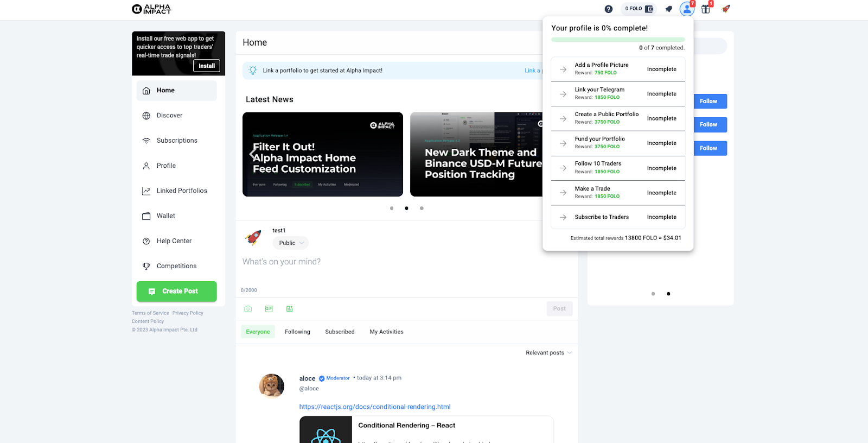Click the verified badge next to aloce
Viewport: 868px width, 443px height.
322,378
